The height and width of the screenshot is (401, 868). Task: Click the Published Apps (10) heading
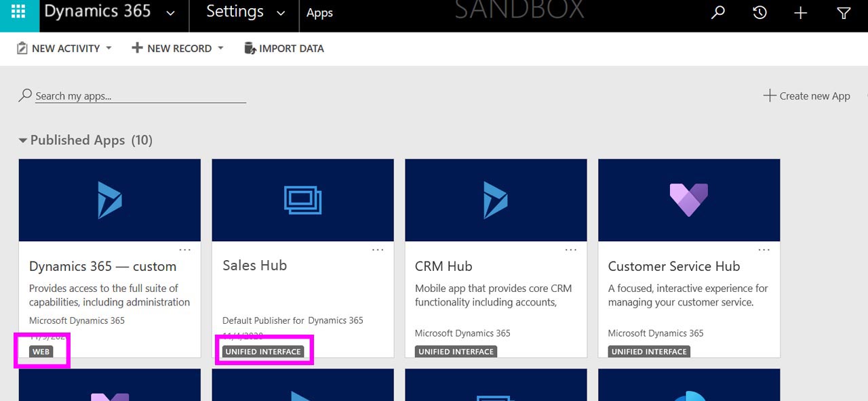coord(92,140)
